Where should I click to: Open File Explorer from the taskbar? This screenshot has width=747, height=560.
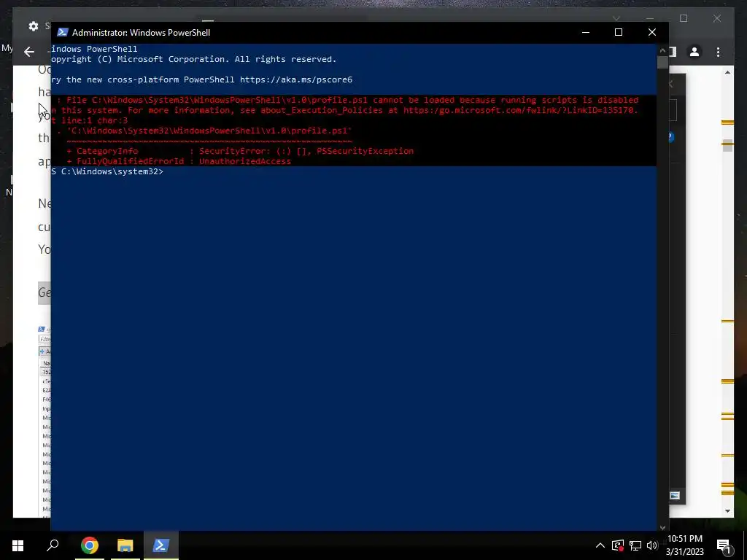(x=125, y=545)
